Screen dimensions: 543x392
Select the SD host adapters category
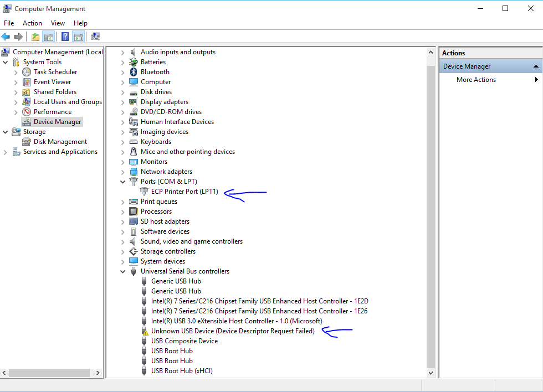[165, 221]
